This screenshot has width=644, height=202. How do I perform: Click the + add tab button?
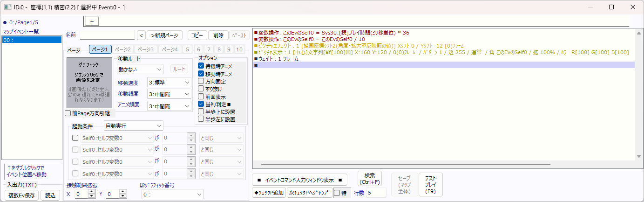click(x=92, y=21)
